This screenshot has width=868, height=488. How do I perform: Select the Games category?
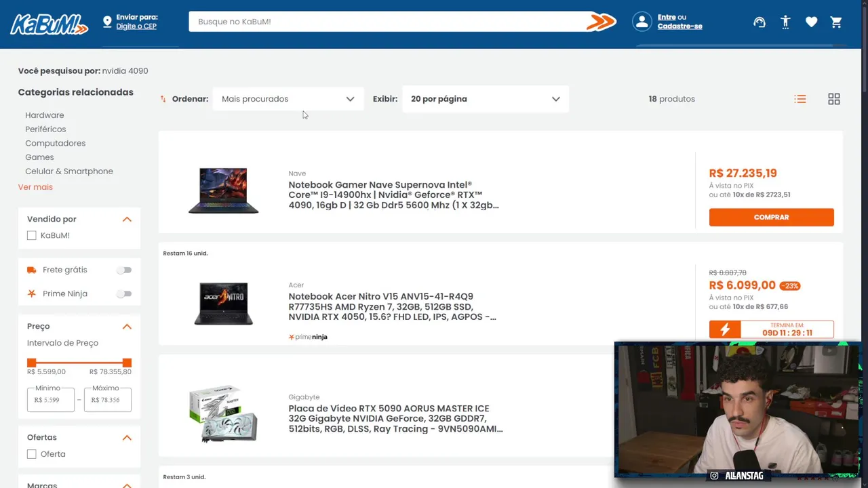[39, 157]
